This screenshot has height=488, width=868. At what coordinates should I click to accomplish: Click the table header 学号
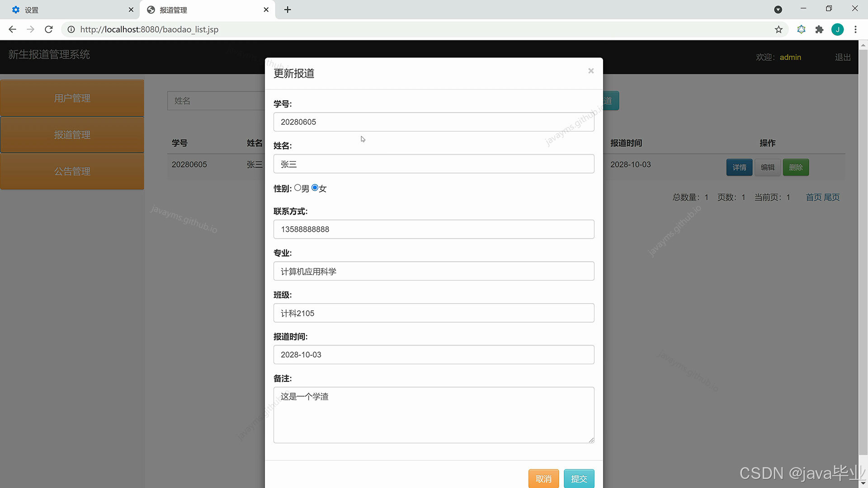[x=179, y=143]
